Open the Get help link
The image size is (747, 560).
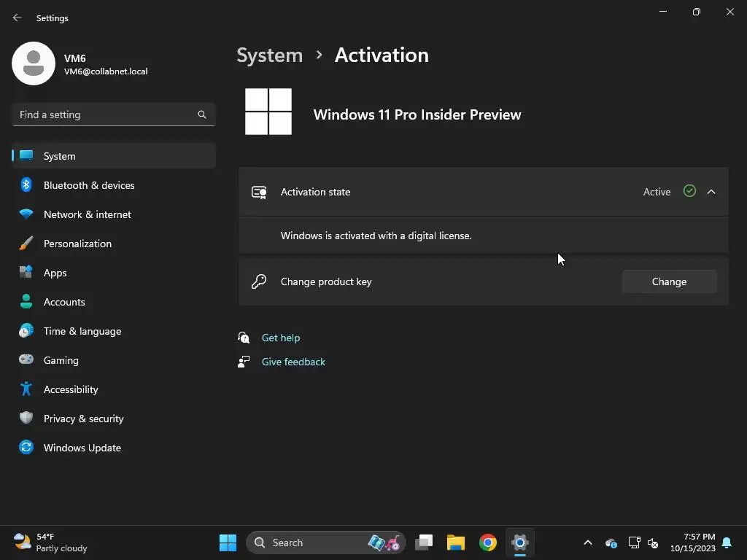tap(281, 338)
